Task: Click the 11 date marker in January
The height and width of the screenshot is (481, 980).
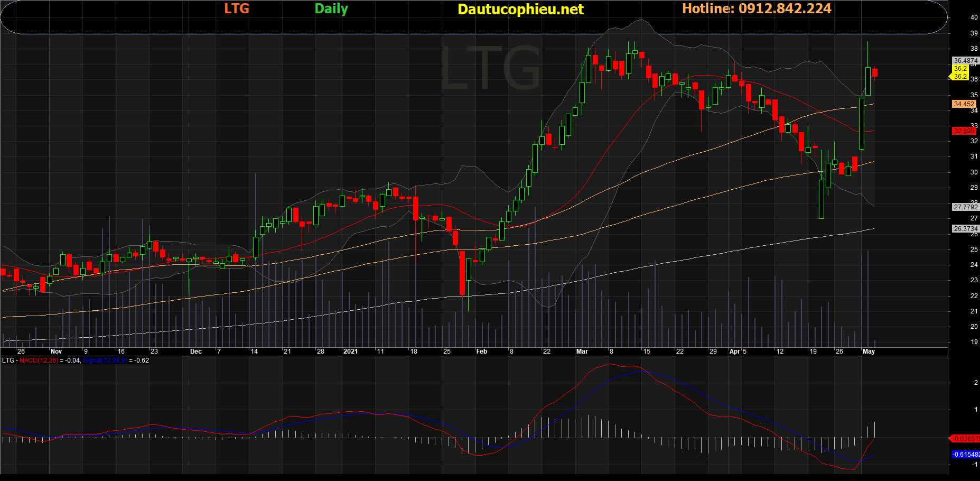Action: [x=380, y=351]
